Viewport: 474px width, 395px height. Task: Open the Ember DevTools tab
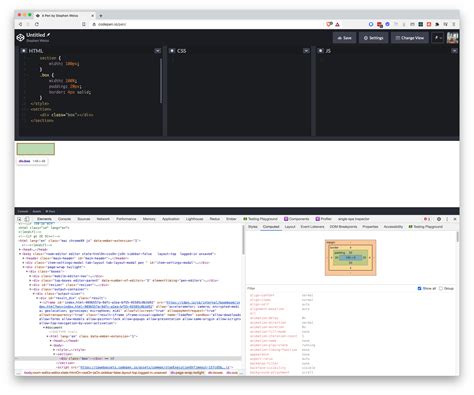pos(231,219)
